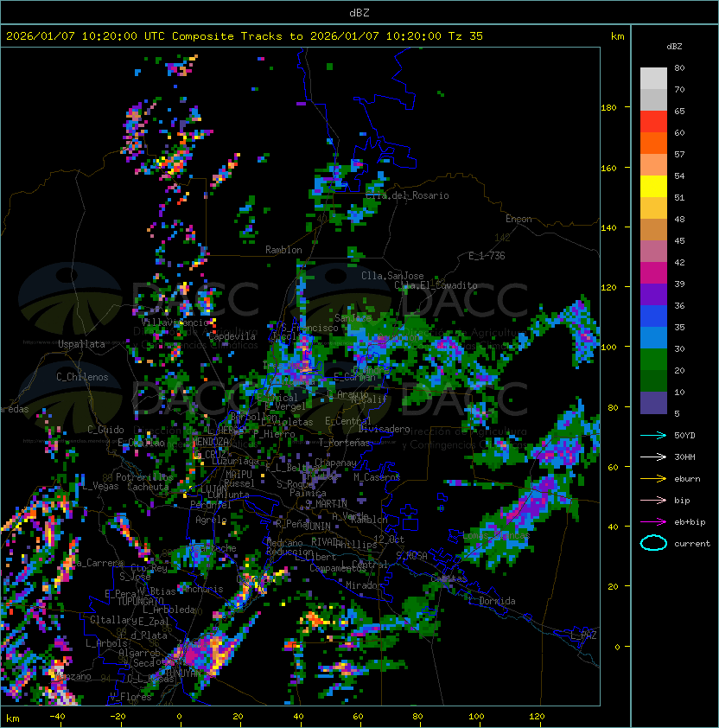Click the 'Tz 35' threshold text in header
The image size is (719, 728).
(x=466, y=36)
